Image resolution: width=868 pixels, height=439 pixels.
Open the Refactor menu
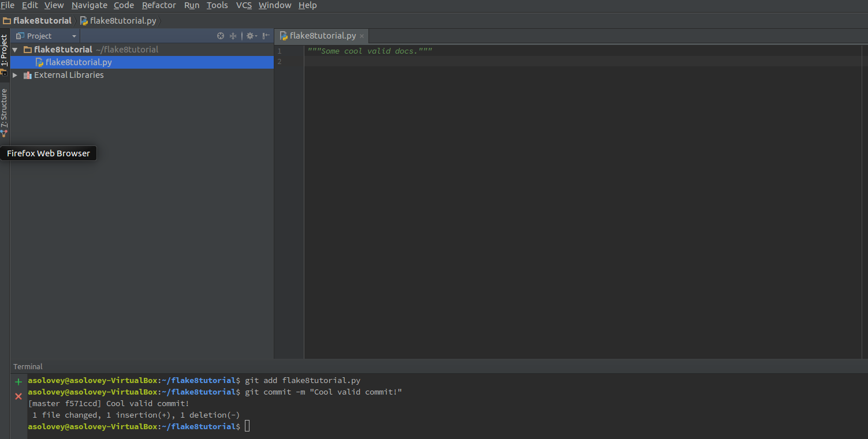tap(159, 5)
